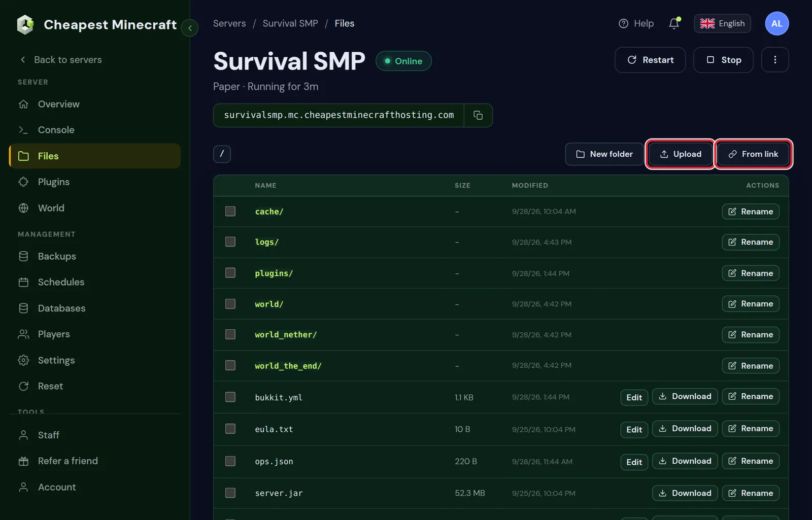Open the cache/ folder
812x520 pixels.
tap(269, 212)
